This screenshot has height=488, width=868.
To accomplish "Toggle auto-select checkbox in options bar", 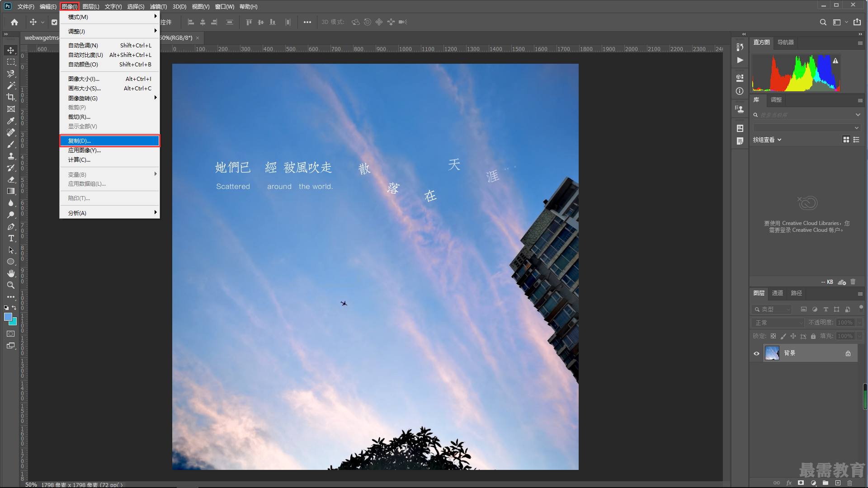I will point(54,22).
